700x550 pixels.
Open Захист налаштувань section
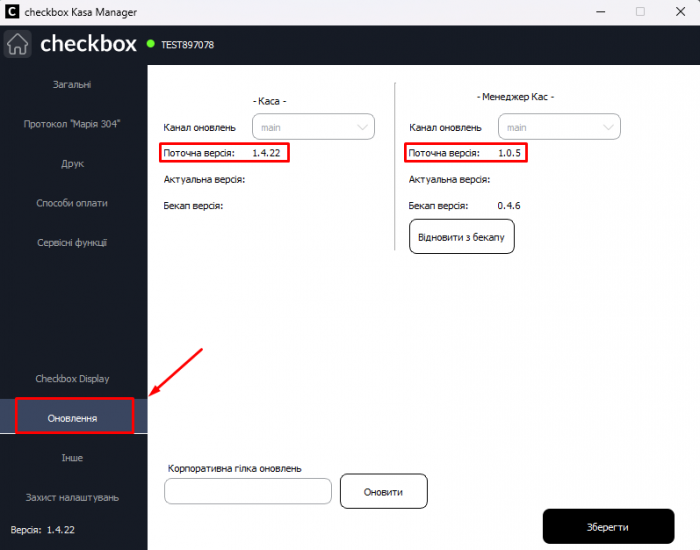point(72,497)
